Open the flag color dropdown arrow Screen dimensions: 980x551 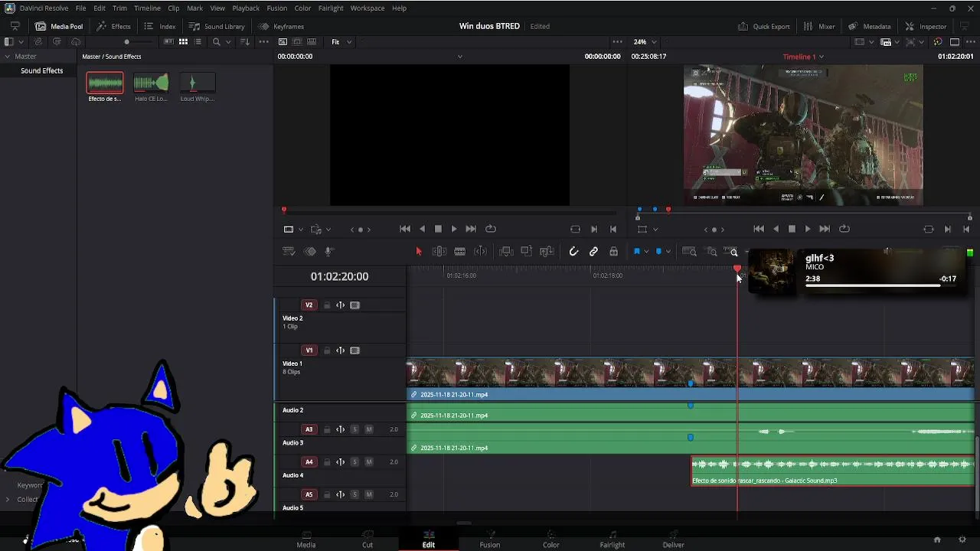coord(646,251)
